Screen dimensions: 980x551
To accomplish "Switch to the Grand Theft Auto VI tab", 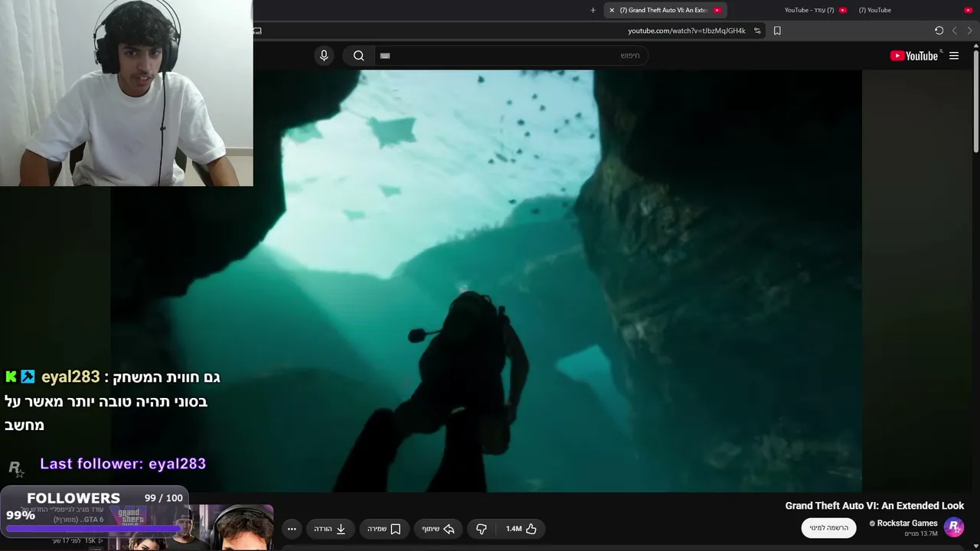I will tap(665, 10).
